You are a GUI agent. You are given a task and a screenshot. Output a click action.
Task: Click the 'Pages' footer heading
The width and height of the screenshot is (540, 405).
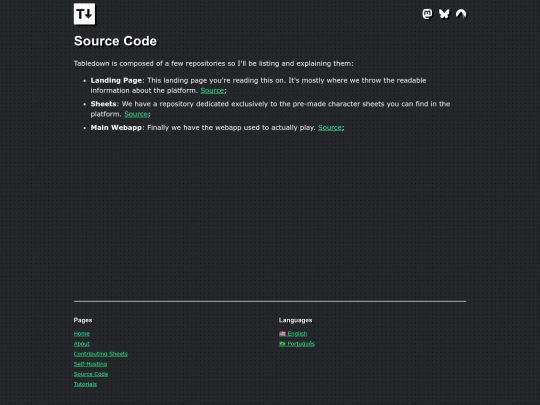(83, 320)
